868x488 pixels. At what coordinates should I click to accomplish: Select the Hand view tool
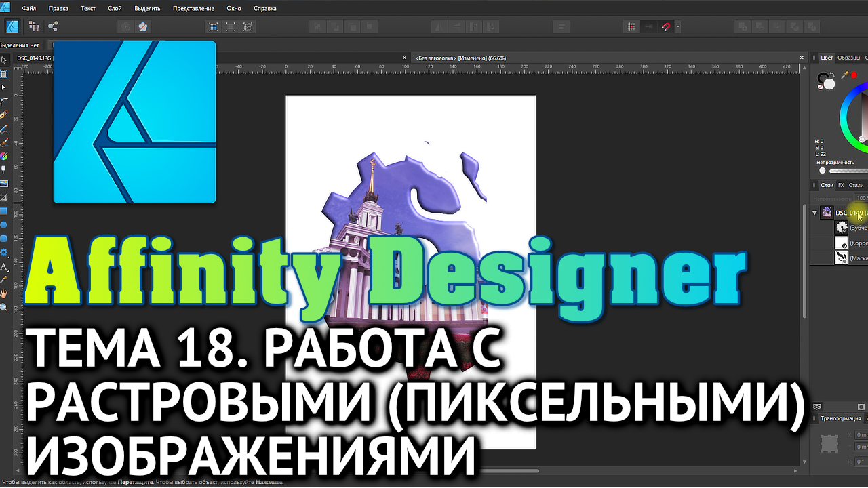4,293
